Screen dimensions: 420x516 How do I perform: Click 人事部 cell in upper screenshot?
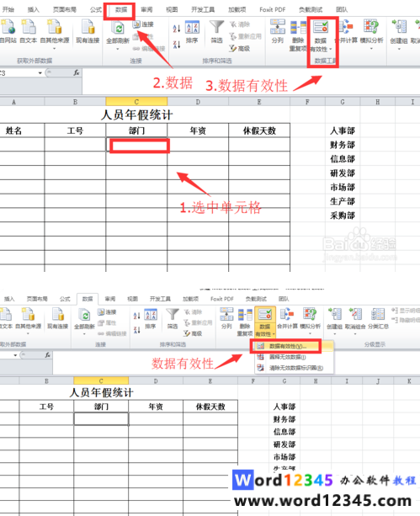tap(343, 130)
